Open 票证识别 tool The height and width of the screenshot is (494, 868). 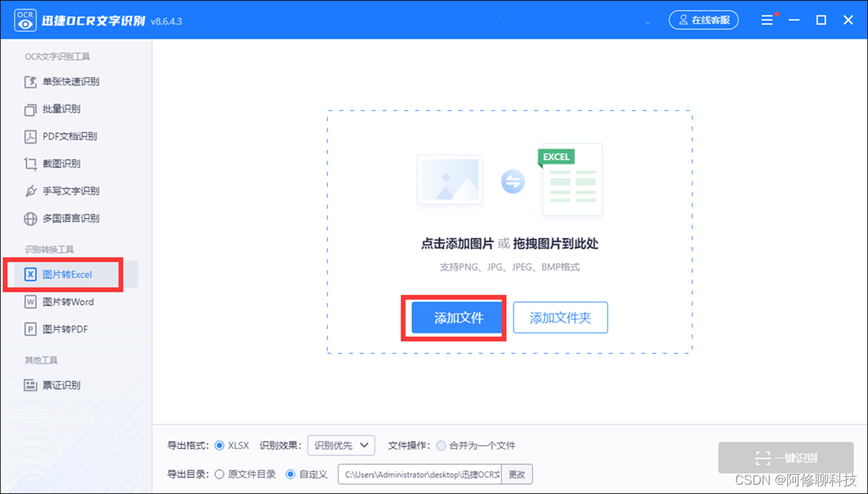click(x=61, y=385)
